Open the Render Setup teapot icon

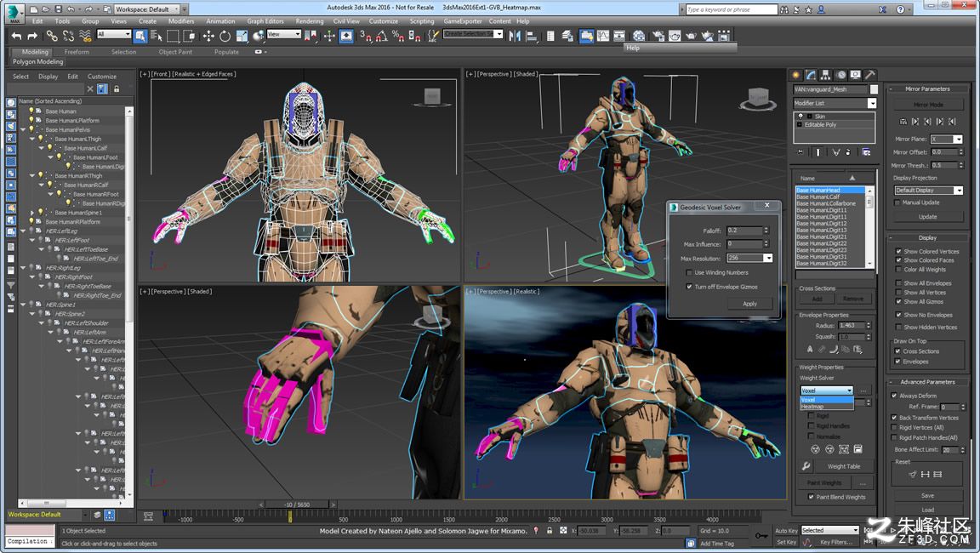(658, 37)
